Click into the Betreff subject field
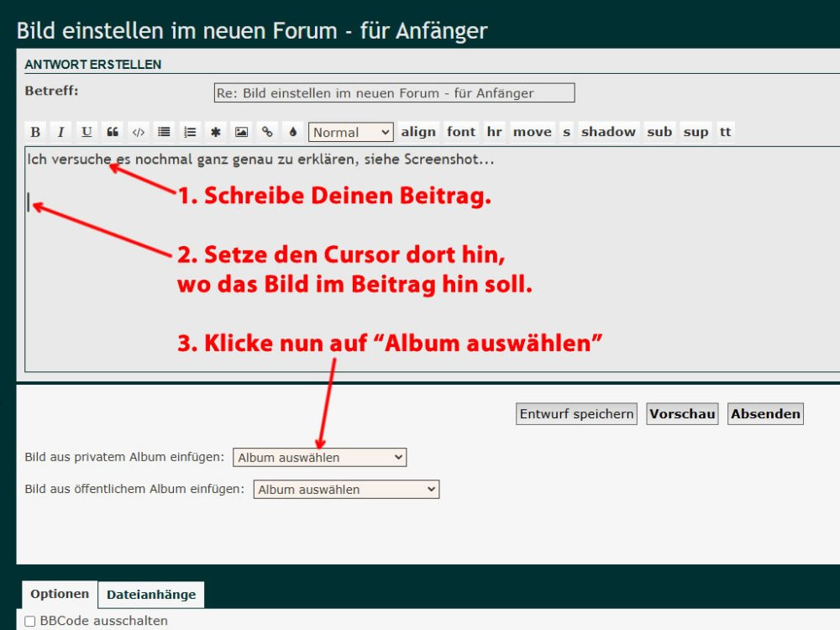 coord(394,93)
